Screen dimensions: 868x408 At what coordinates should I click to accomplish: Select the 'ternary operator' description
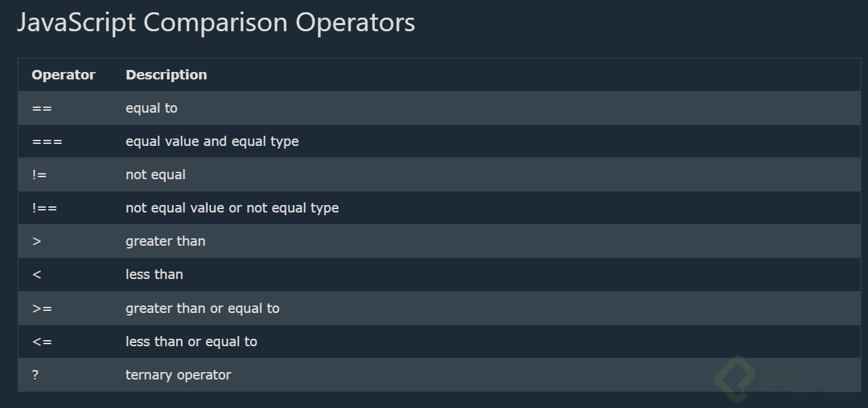[x=179, y=375]
